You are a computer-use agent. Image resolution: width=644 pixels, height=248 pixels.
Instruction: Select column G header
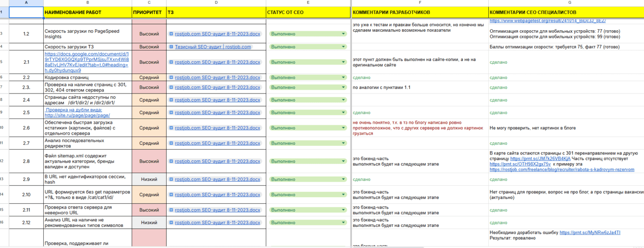pos(566,3)
